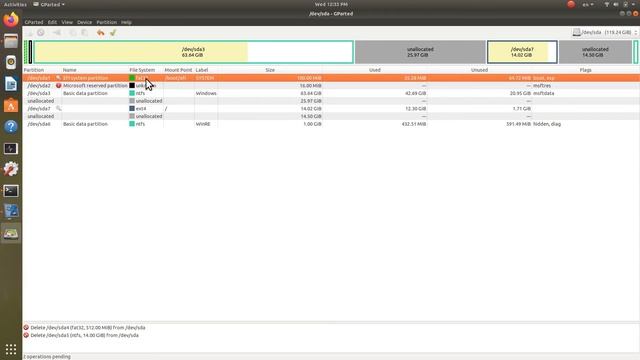Launch Rhythmbox from the dock
The width and height of the screenshot is (640, 360).
(11, 62)
